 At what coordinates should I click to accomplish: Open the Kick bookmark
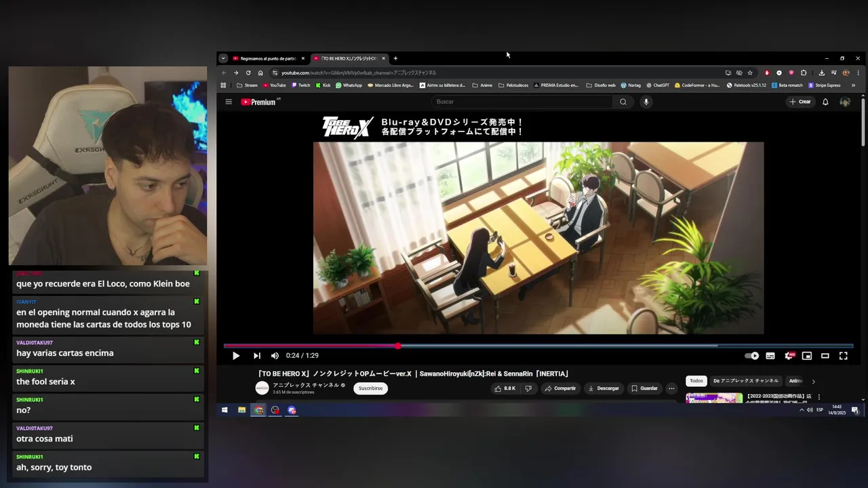pyautogui.click(x=323, y=85)
